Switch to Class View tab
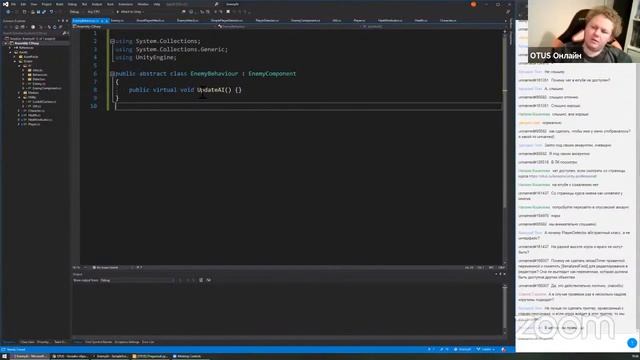The height and width of the screenshot is (360, 640). click(x=27, y=342)
